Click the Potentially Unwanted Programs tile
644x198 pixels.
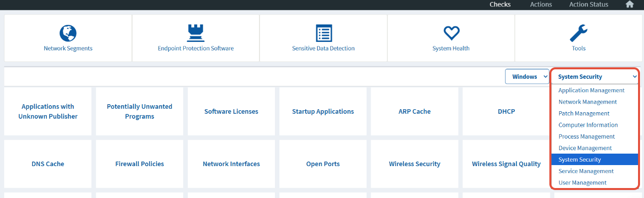point(139,111)
